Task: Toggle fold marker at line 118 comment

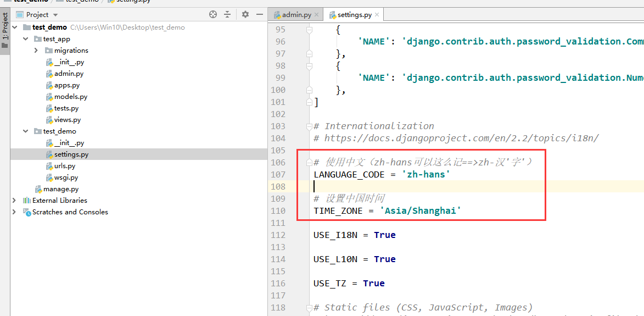Action: click(x=309, y=307)
